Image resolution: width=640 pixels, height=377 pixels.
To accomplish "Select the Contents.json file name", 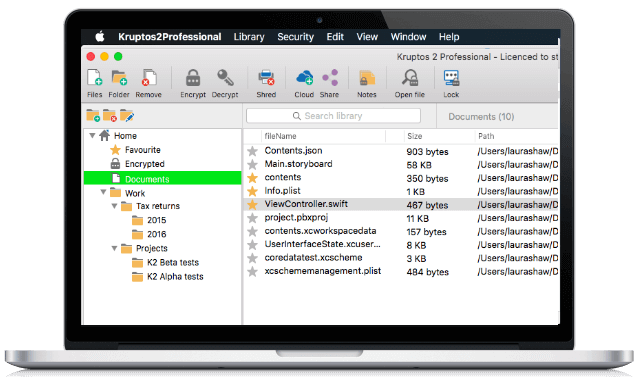I will (x=293, y=151).
